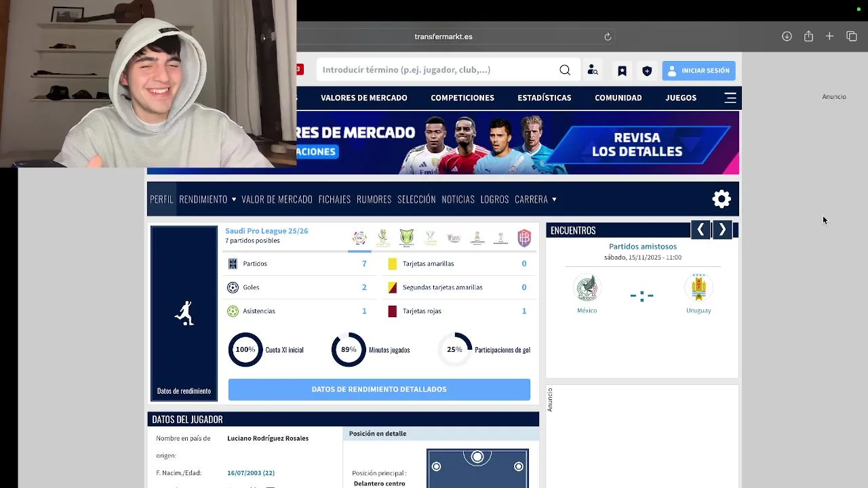The width and height of the screenshot is (868, 488).
Task: Select the red-purple shield club logo
Action: tap(524, 238)
